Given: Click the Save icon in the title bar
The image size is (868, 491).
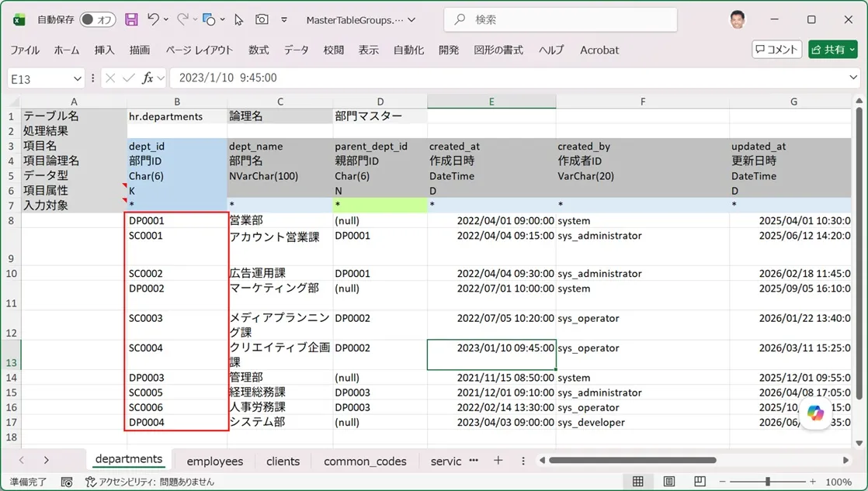Looking at the screenshot, I should pyautogui.click(x=131, y=20).
